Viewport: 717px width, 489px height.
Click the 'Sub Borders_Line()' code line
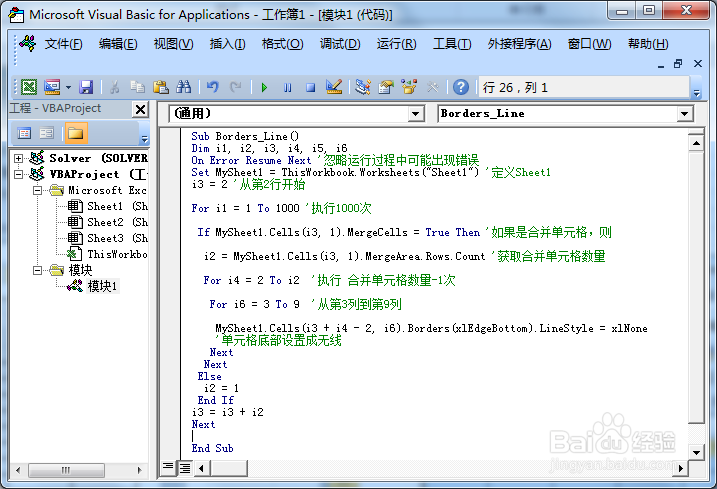point(245,136)
